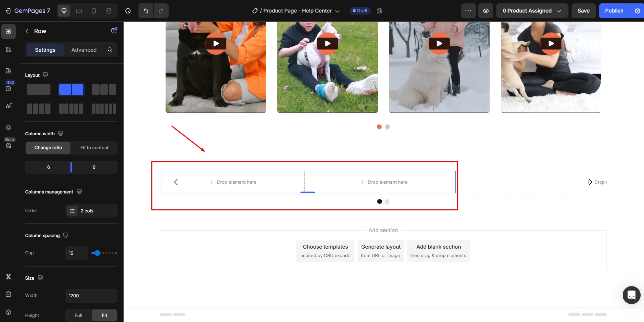Expand the 0 Product Assigned dropdown
The height and width of the screenshot is (322, 644).
pyautogui.click(x=532, y=11)
